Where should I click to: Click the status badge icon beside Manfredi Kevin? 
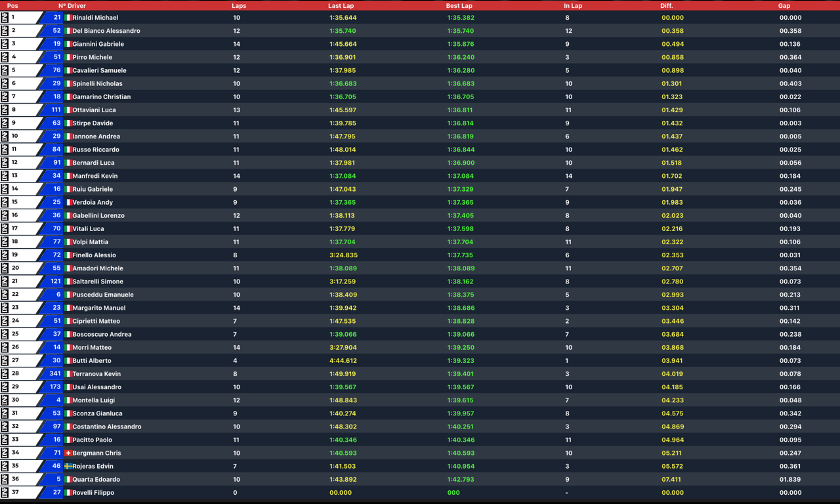[x=6, y=176]
